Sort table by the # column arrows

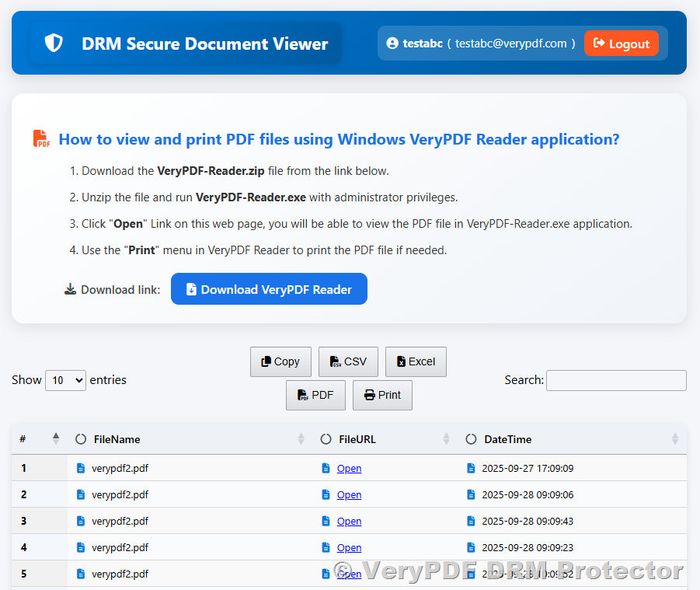point(56,439)
